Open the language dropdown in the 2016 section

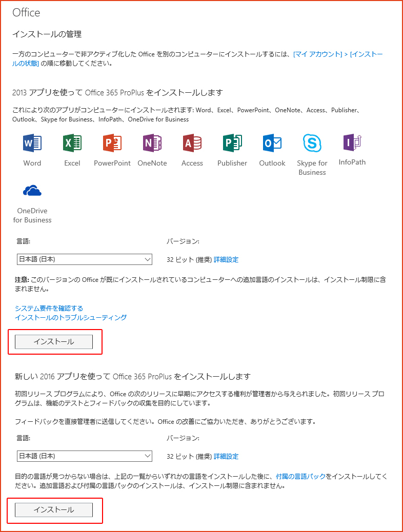[x=85, y=456]
